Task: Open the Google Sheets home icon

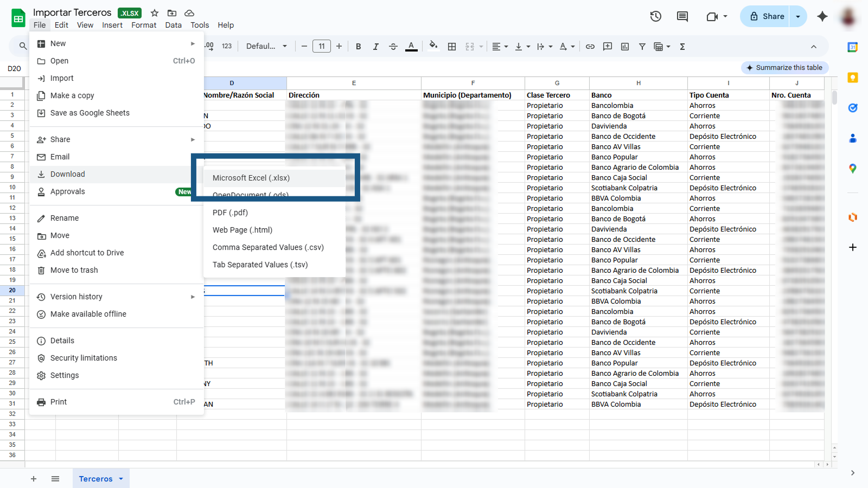Action: point(18,18)
